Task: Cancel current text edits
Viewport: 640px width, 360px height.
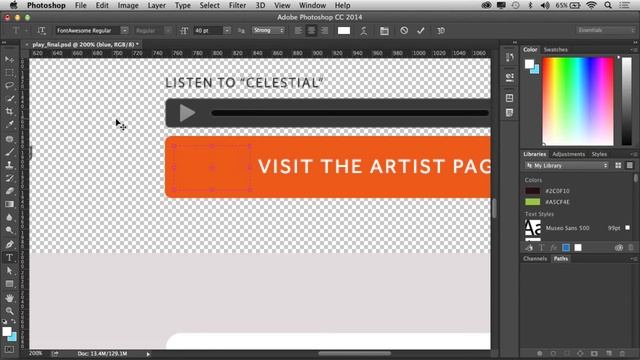Action: [x=404, y=31]
